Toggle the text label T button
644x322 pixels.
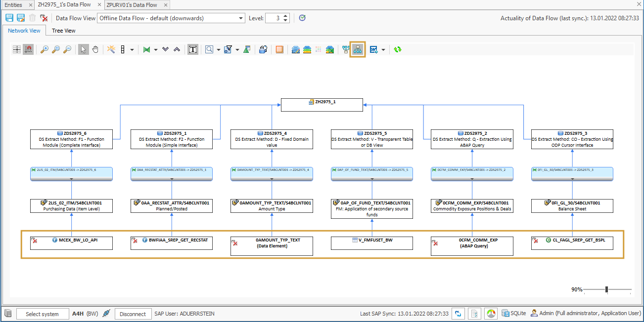193,49
